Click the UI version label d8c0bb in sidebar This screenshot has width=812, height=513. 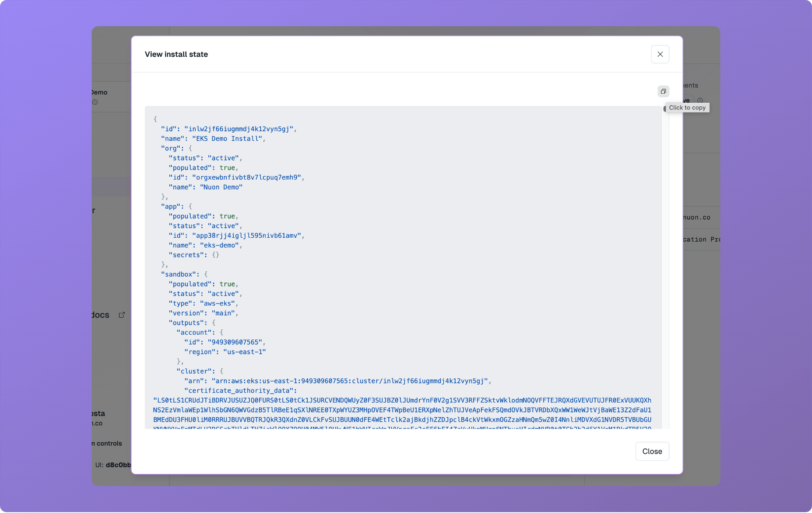[118, 465]
